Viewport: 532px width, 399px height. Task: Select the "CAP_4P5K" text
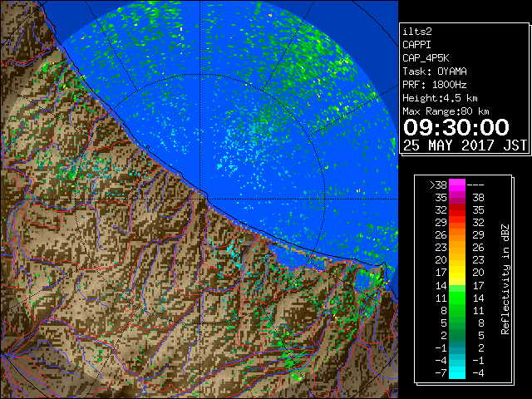(x=426, y=58)
